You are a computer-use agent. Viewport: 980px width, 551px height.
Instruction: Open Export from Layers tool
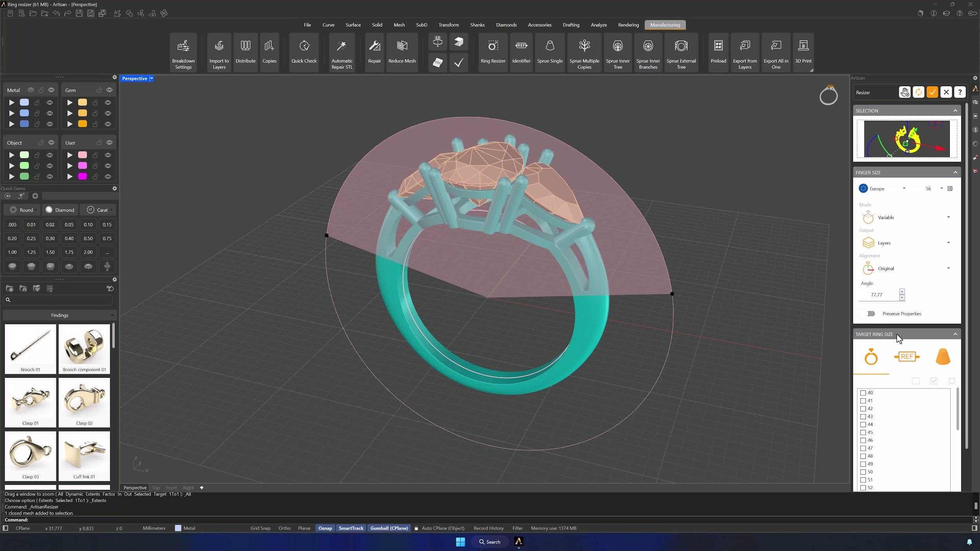click(x=745, y=53)
